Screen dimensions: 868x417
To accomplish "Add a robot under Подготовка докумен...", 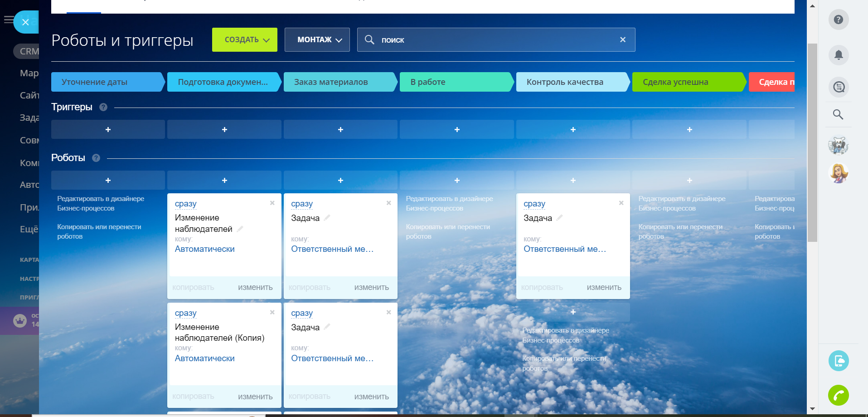I will tap(224, 180).
